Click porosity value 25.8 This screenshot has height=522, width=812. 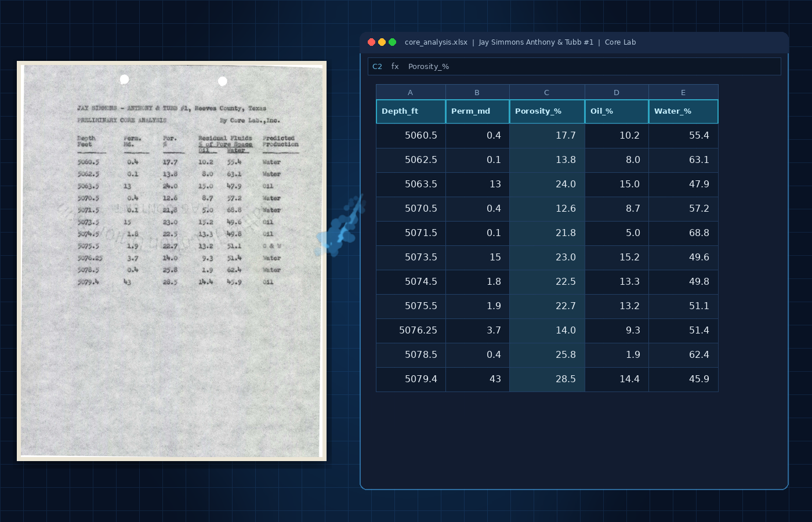547,355
